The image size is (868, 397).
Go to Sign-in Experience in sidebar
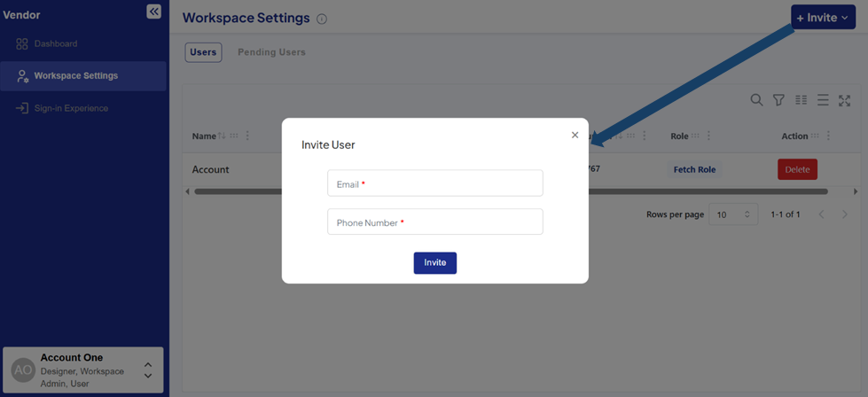tap(71, 108)
